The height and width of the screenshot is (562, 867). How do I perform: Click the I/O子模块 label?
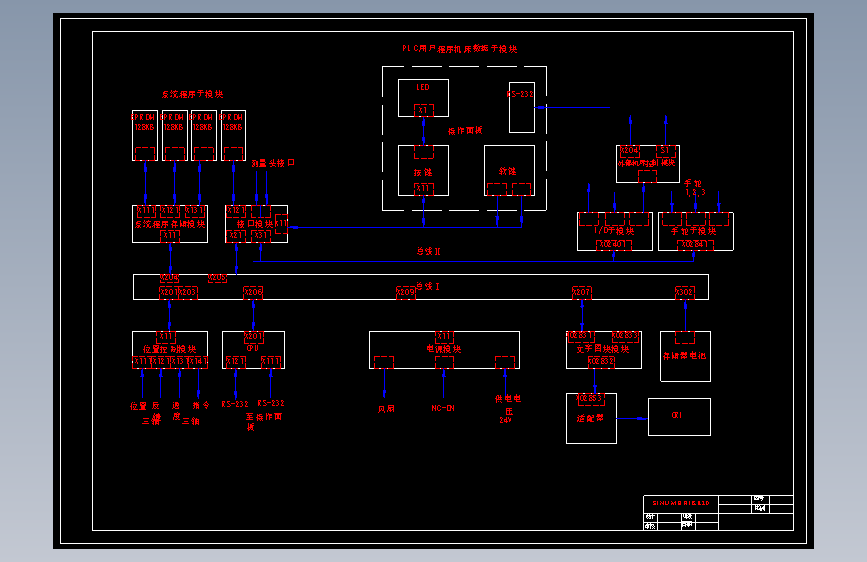(x=614, y=231)
